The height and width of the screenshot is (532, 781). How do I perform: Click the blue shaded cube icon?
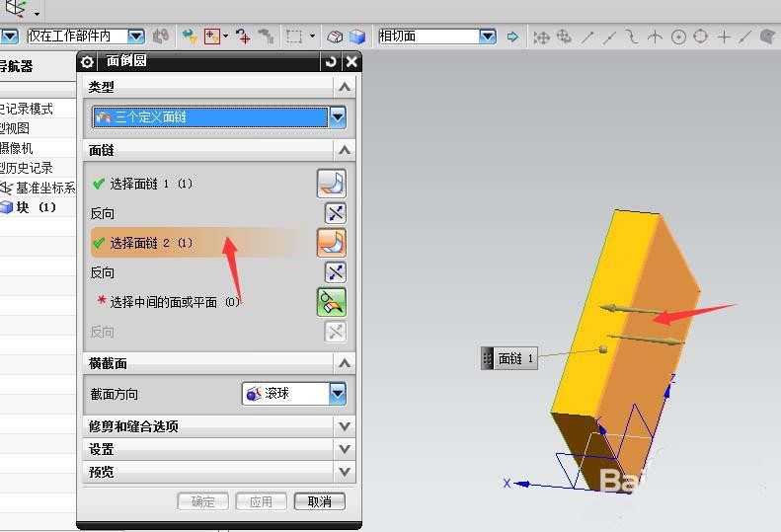pos(357,37)
